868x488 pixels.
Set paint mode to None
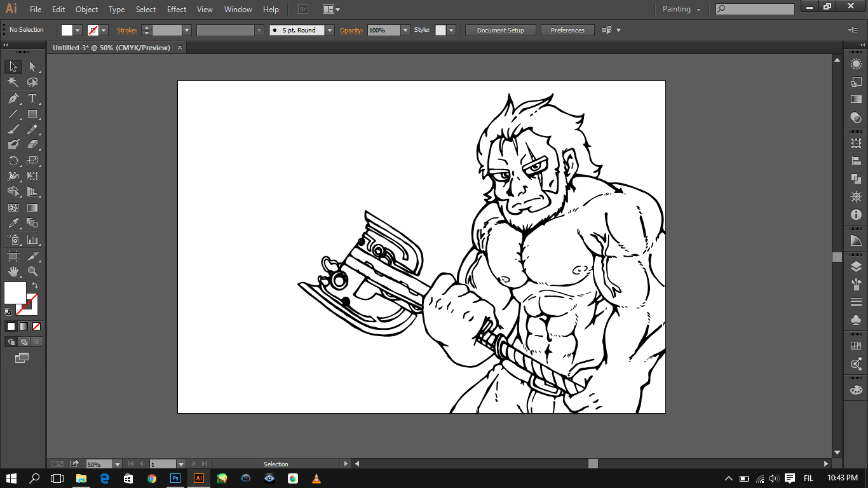37,326
